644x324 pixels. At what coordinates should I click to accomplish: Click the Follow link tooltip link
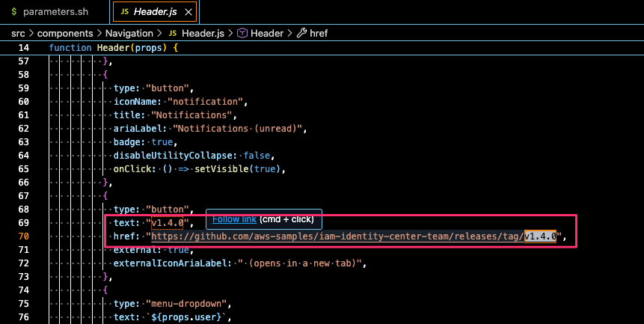[234, 219]
